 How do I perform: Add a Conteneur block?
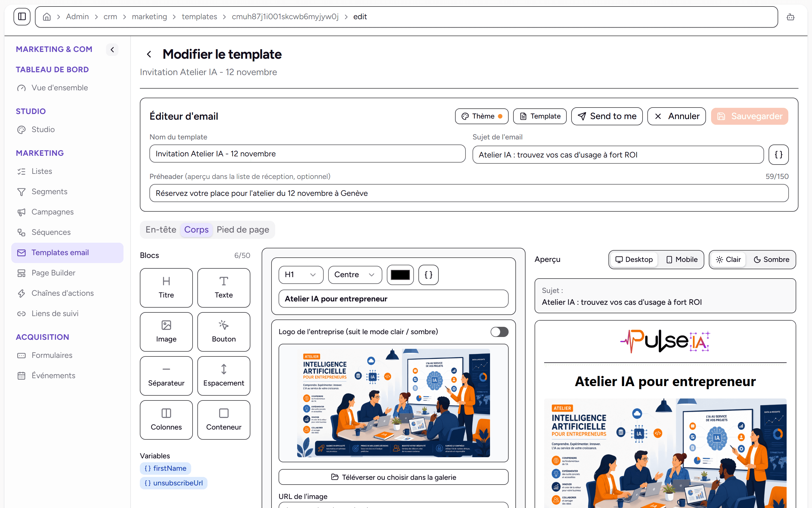224,420
